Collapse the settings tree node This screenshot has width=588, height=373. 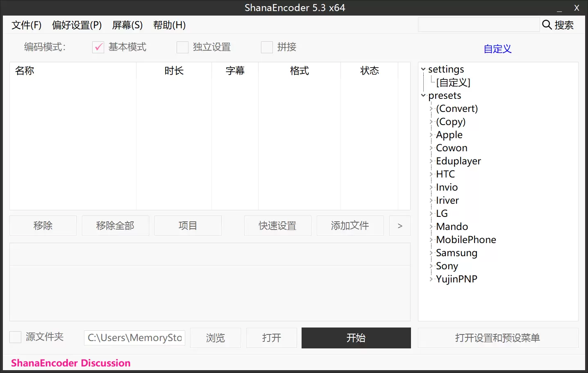pos(423,69)
